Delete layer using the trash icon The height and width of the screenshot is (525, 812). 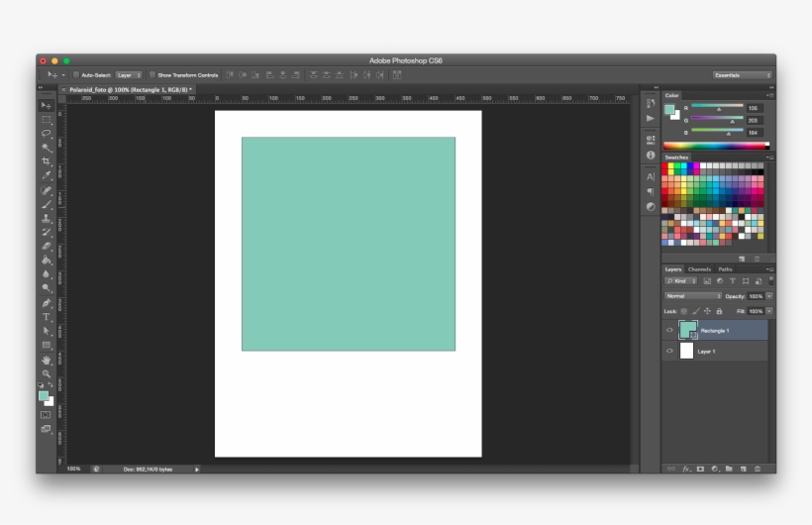coord(759,468)
